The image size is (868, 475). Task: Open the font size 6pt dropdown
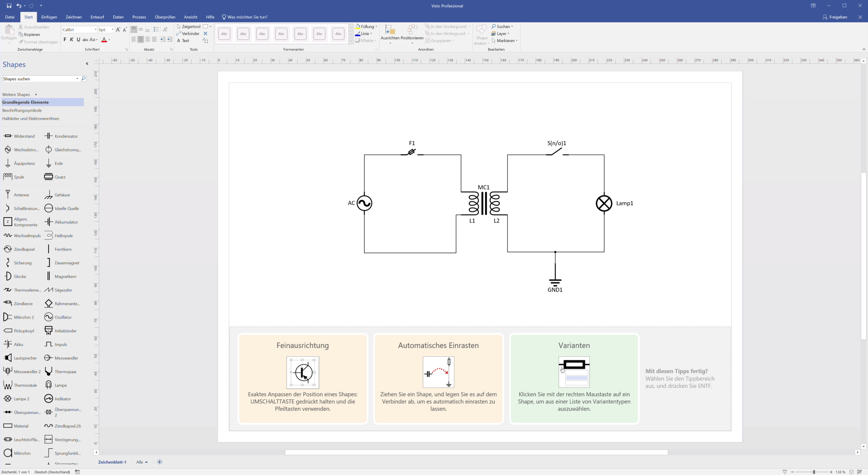pyautogui.click(x=112, y=29)
